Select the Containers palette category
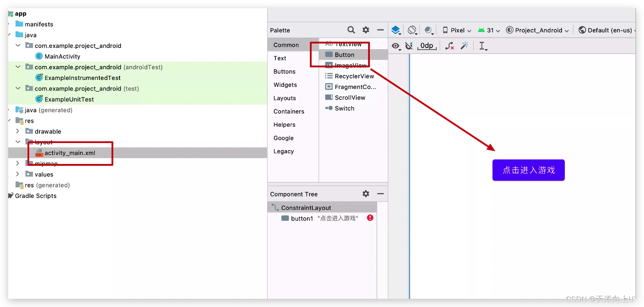Screen dimensions: 644x307 pyautogui.click(x=293, y=111)
